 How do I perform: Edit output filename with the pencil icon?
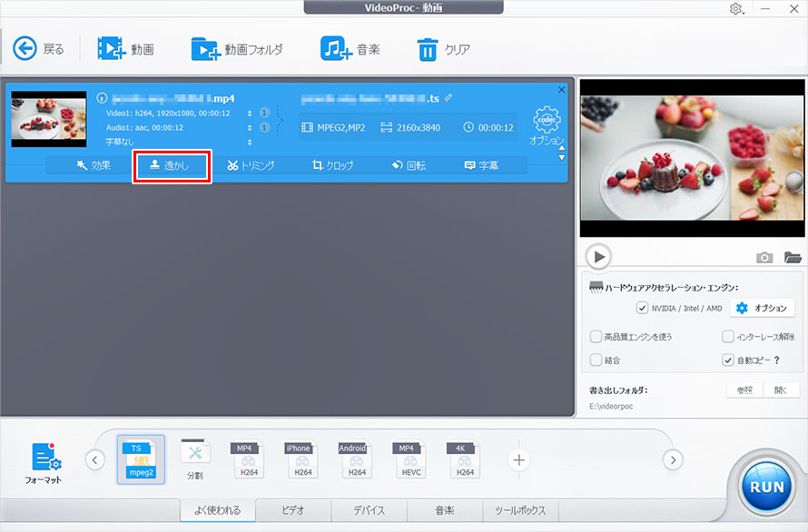pyautogui.click(x=448, y=97)
